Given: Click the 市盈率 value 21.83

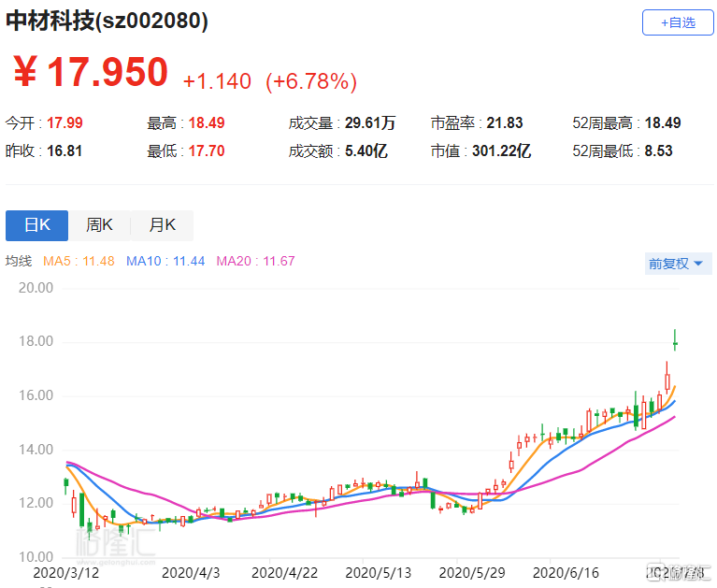Looking at the screenshot, I should 505,123.
